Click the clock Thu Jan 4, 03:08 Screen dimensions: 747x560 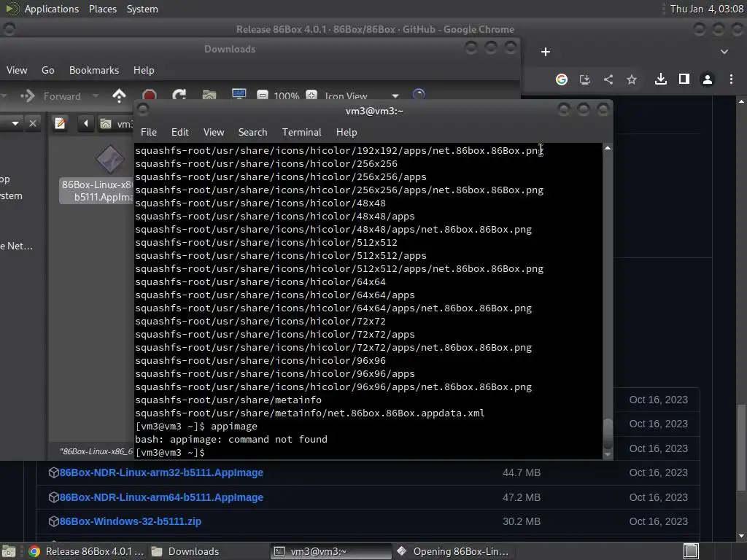(x=706, y=9)
